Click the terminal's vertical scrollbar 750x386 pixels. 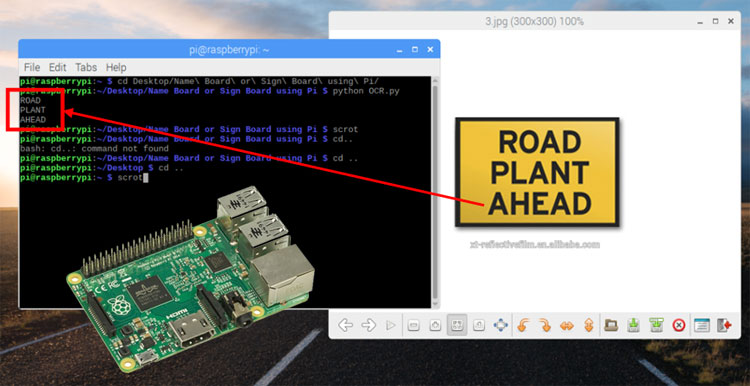pos(434,191)
